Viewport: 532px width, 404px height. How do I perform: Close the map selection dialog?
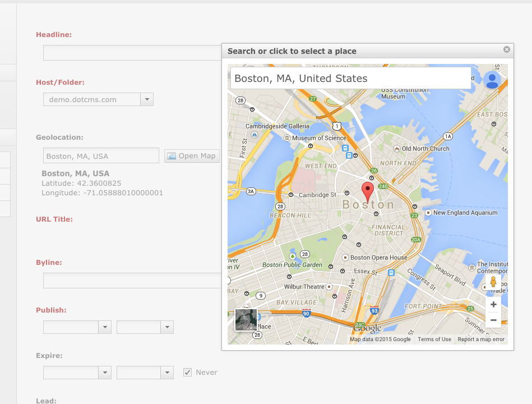[507, 49]
